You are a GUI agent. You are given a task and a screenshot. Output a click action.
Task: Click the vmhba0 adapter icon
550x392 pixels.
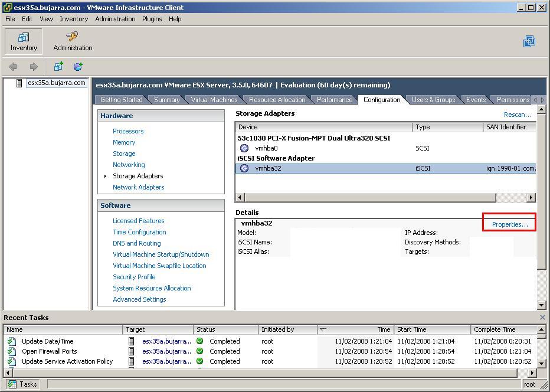pyautogui.click(x=244, y=148)
